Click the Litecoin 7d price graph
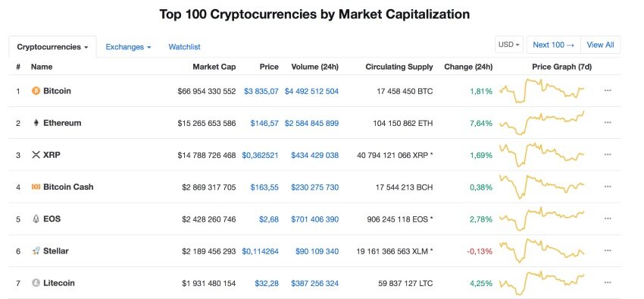This screenshot has width=644, height=299. 542,283
